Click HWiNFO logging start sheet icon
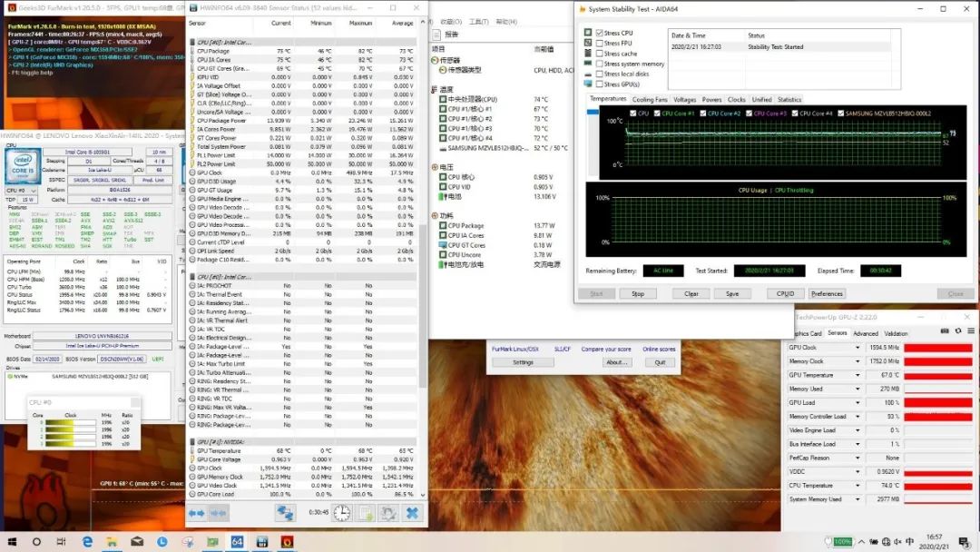This screenshot has width=980, height=552. 365,513
